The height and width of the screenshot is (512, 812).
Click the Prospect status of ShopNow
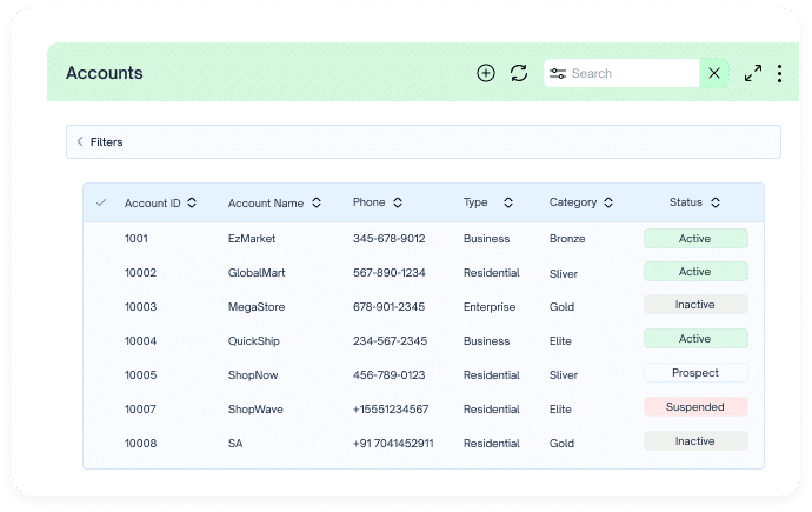[695, 373]
